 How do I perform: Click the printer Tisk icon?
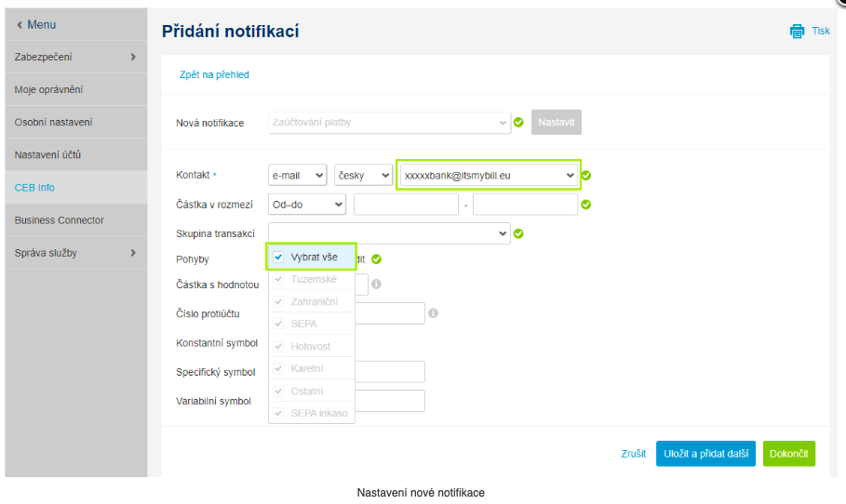[797, 32]
